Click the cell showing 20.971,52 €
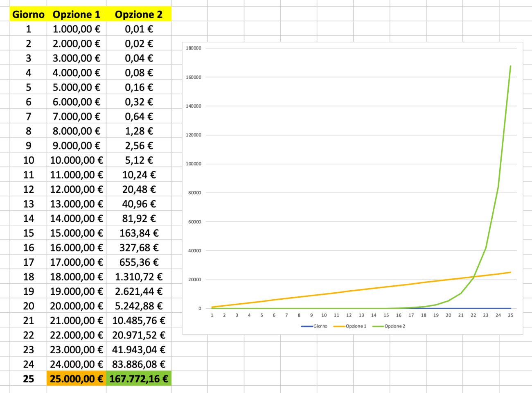Screen dimensions: 532x393 click(x=139, y=335)
